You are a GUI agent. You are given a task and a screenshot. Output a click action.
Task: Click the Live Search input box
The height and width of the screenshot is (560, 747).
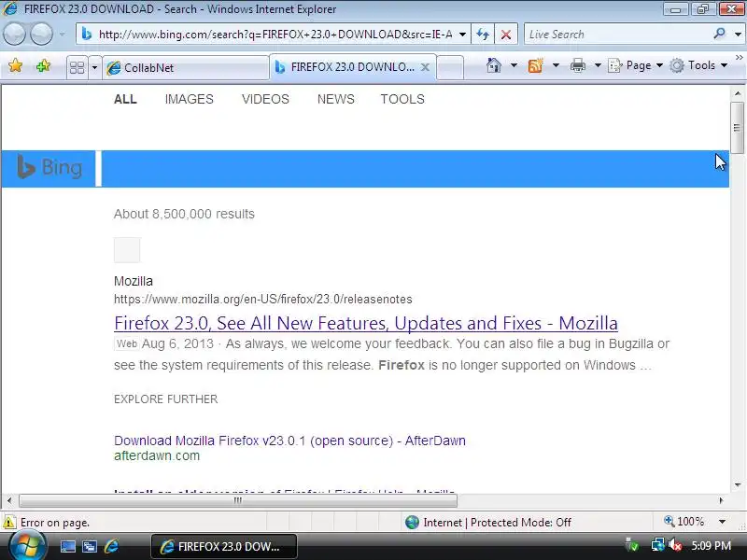click(x=617, y=35)
